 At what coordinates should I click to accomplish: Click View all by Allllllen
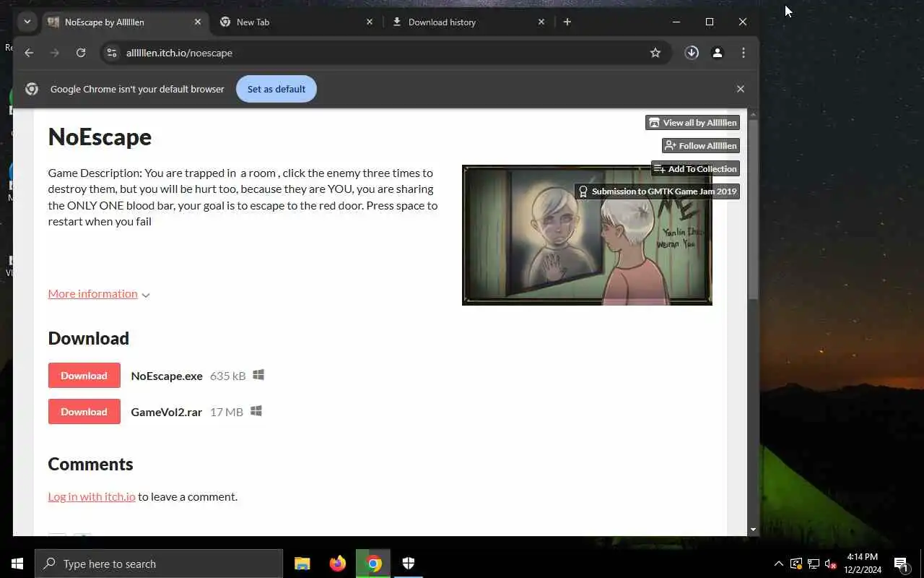click(692, 123)
